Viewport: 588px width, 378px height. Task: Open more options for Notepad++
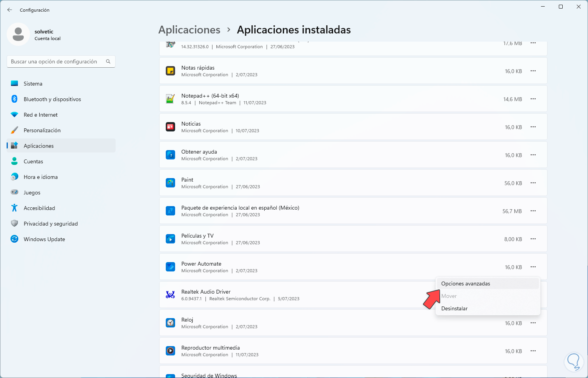tap(533, 99)
